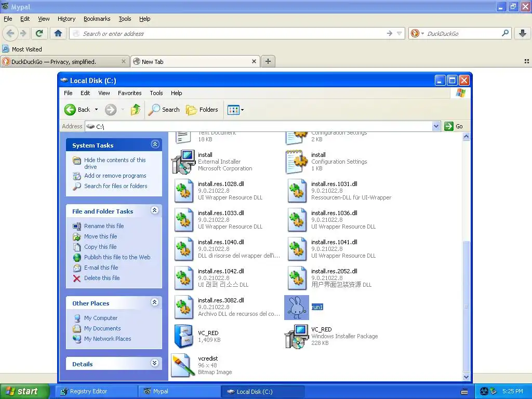This screenshot has width=532, height=399.
Task: Select install.res.1028.dll file
Action: pyautogui.click(x=219, y=191)
